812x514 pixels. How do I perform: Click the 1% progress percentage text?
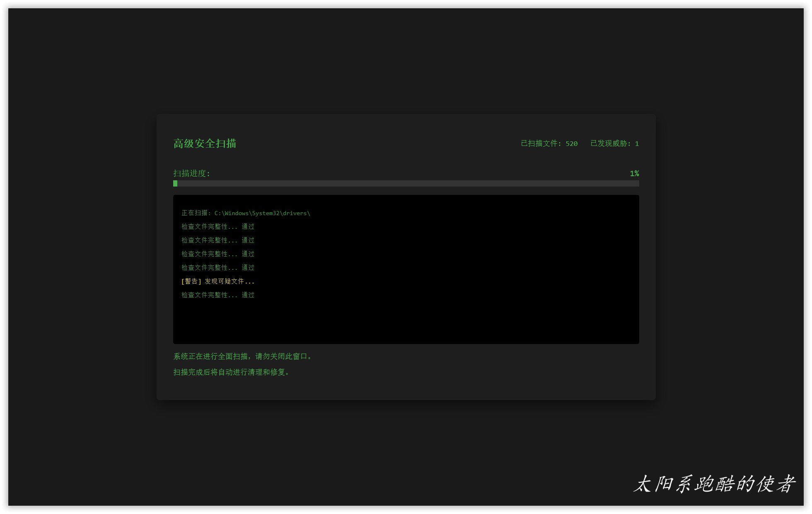coord(634,173)
